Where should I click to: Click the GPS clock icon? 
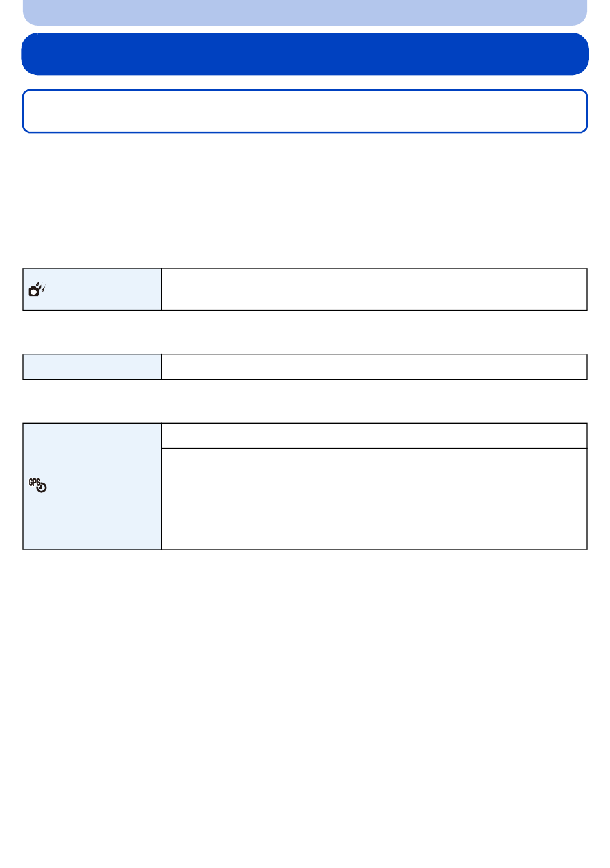[x=37, y=485]
